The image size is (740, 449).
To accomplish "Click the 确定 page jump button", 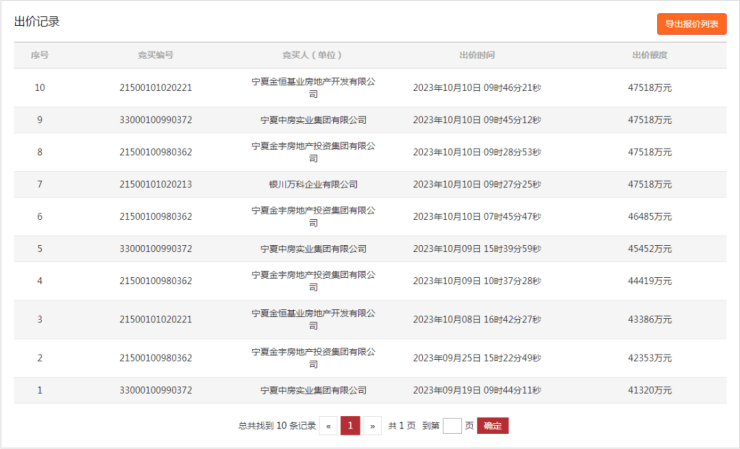I will [492, 426].
